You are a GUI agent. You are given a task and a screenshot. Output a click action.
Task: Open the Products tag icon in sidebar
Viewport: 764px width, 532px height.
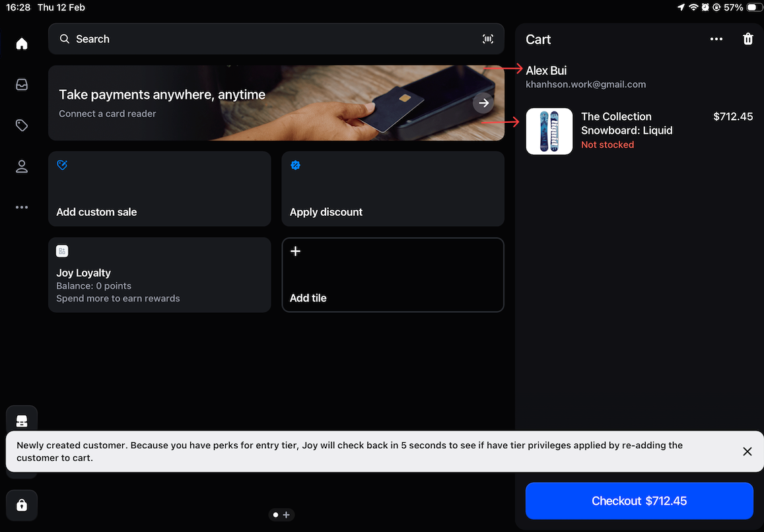point(22,125)
